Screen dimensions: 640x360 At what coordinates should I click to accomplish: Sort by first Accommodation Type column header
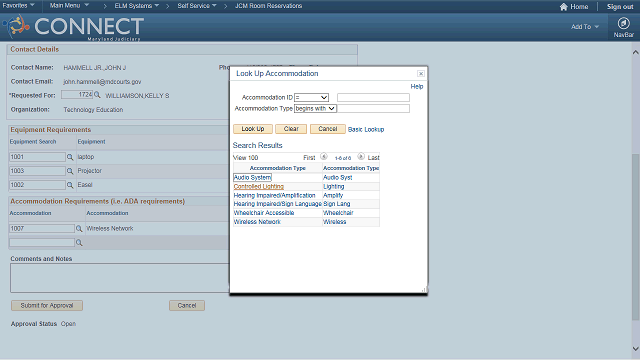(x=278, y=168)
